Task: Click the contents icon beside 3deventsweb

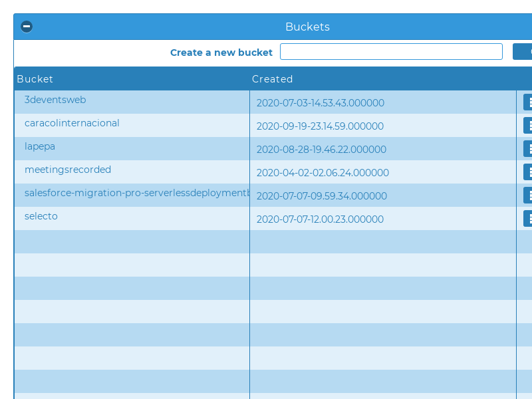Action: pyautogui.click(x=529, y=102)
